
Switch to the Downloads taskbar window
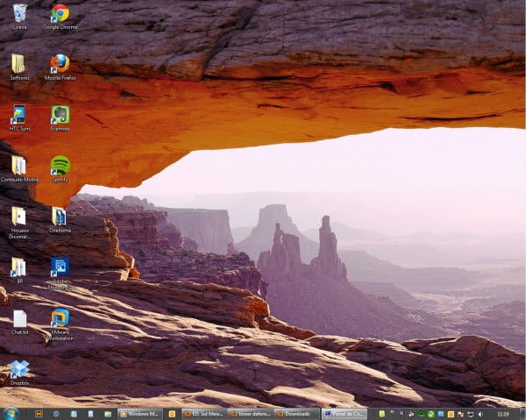pos(295,413)
